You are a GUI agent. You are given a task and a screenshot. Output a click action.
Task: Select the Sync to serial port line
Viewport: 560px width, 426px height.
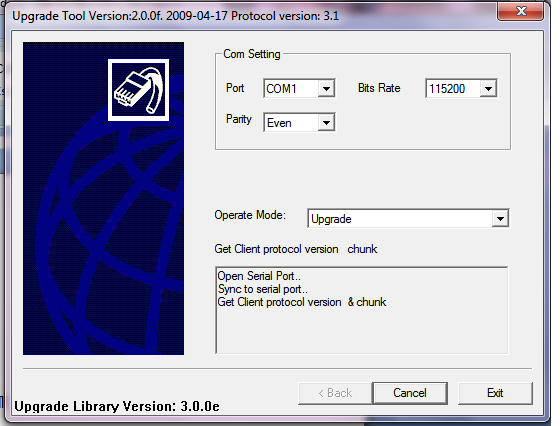(263, 289)
